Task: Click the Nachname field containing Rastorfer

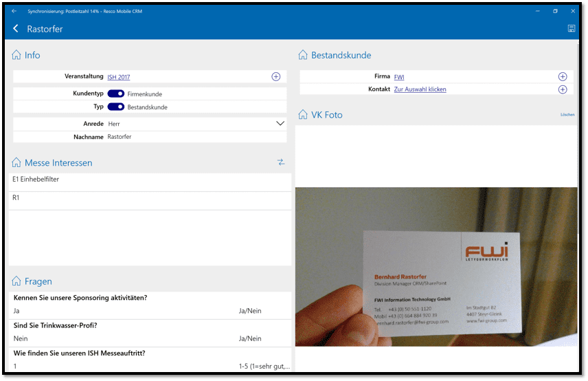Action: [150, 137]
